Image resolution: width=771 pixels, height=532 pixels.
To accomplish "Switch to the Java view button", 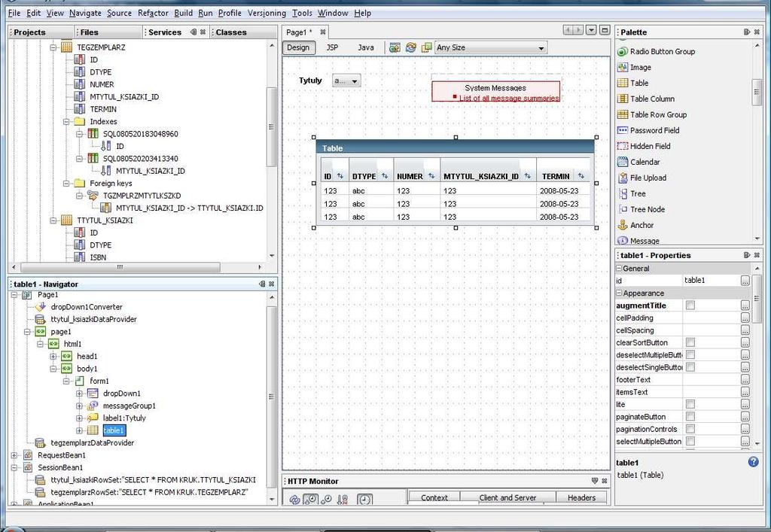I will (x=366, y=47).
